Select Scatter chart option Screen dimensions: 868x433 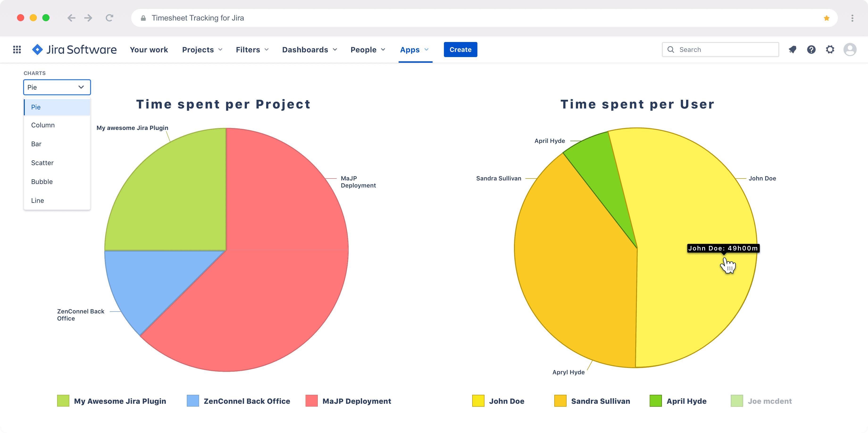57,163
